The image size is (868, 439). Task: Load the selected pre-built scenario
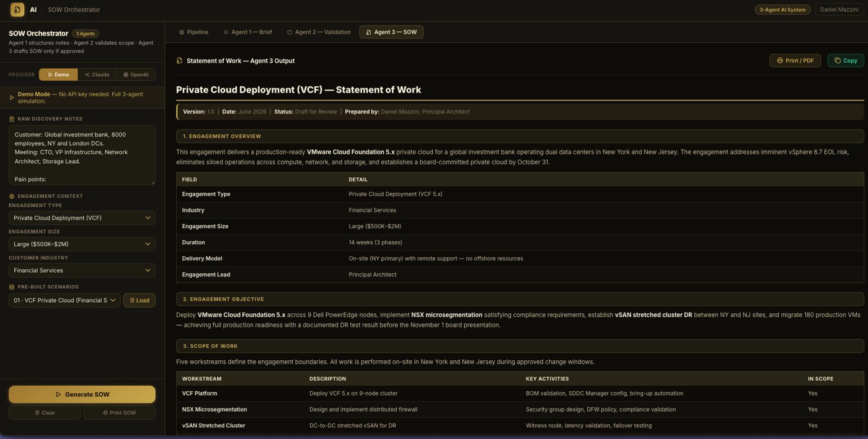tap(139, 300)
